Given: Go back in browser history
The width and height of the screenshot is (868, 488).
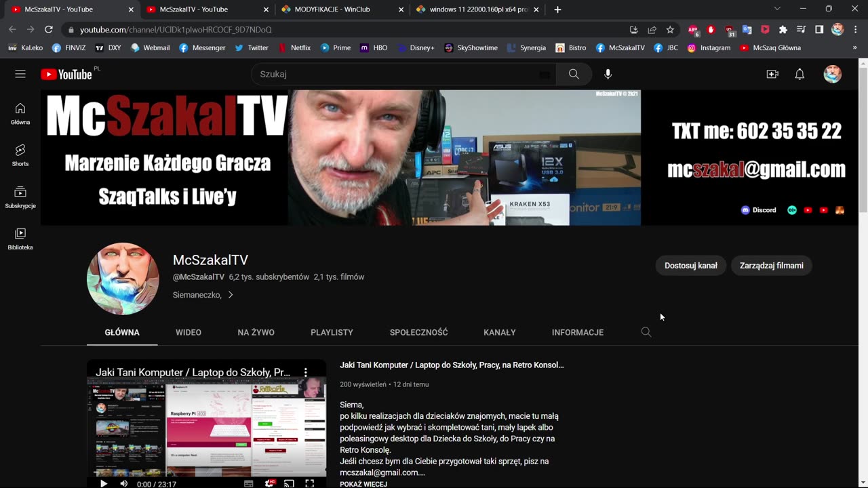Looking at the screenshot, I should click(x=12, y=29).
